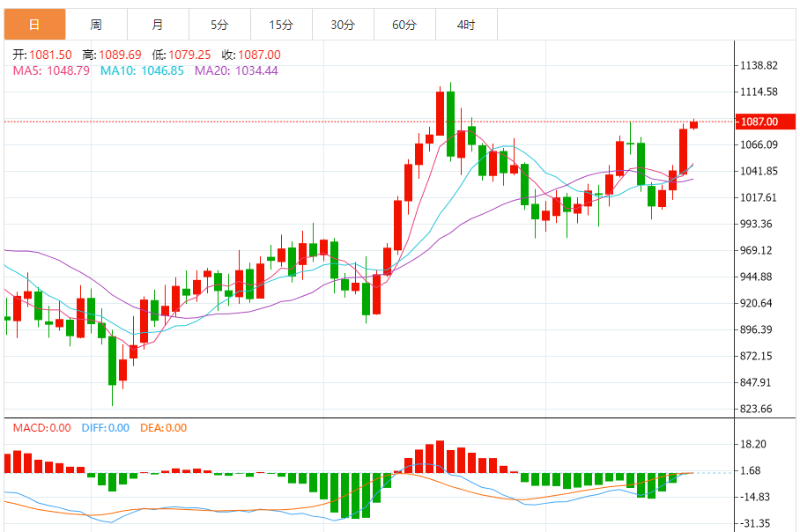Screen dimensions: 800x532
Task: Click the high price 1089.69
Action: pyautogui.click(x=120, y=55)
